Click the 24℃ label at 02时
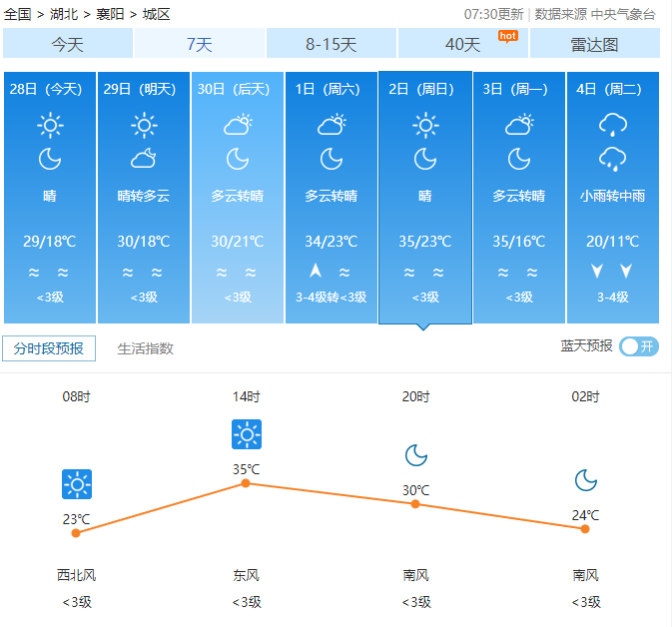This screenshot has width=672, height=627. [586, 515]
